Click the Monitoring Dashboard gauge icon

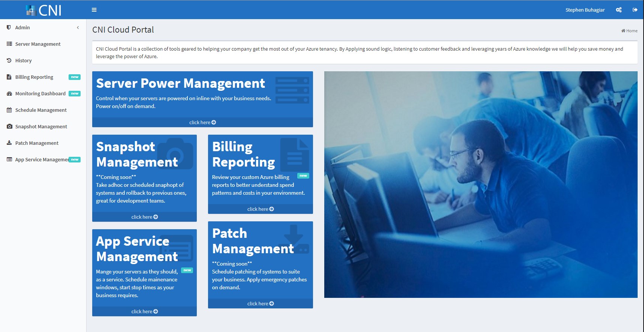click(9, 93)
